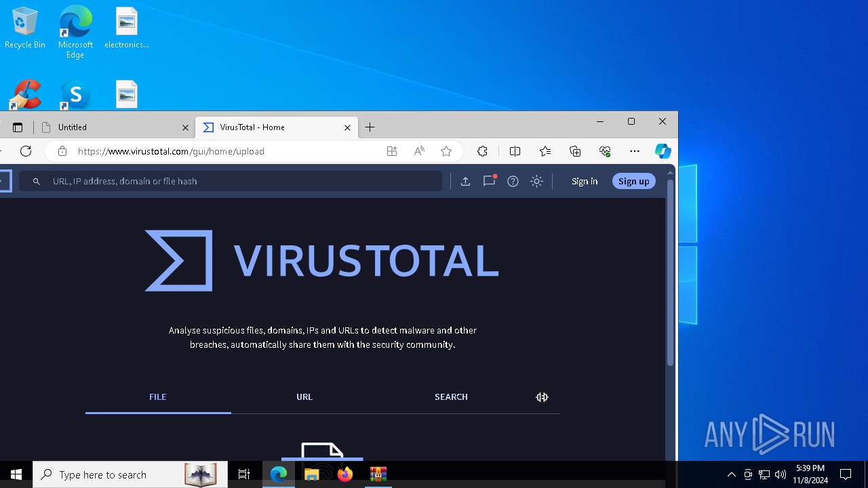
Task: Open the clock showing 5:39 PM
Action: coord(810,474)
